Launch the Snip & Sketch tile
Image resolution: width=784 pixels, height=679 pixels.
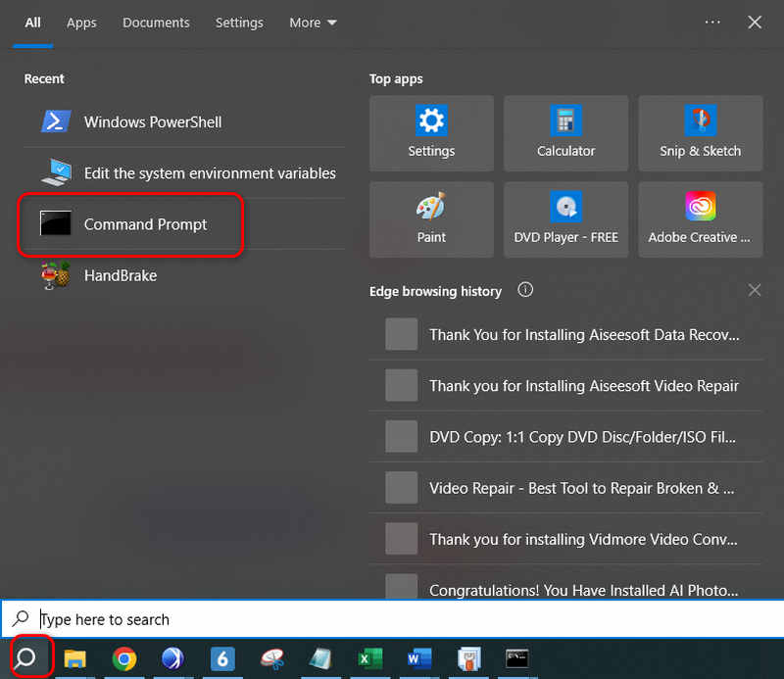(701, 133)
